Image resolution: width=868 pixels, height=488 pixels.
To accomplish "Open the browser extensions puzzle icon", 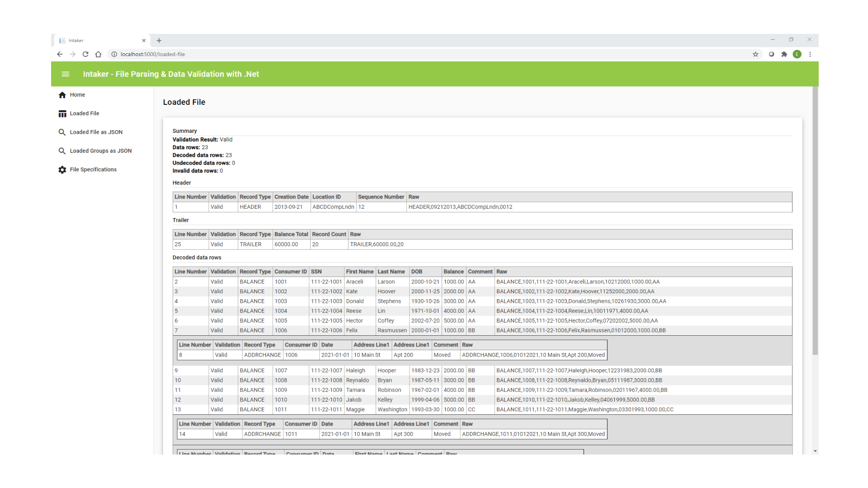I will (x=784, y=54).
